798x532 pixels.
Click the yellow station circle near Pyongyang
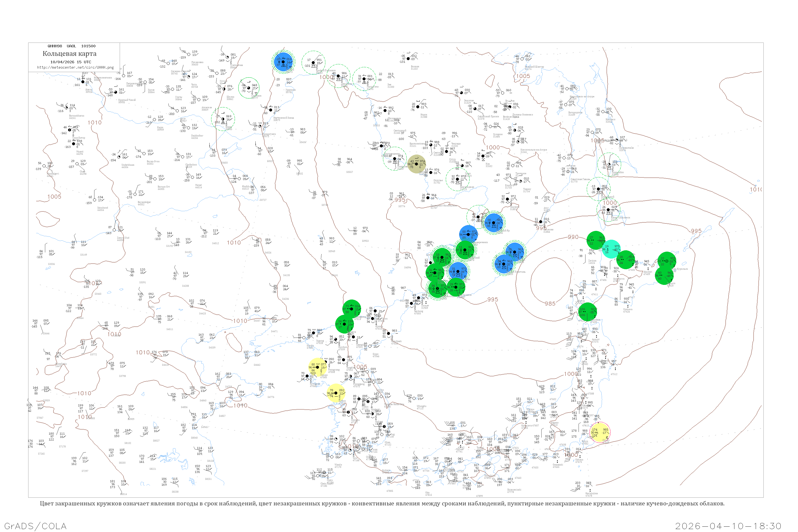coord(318,367)
